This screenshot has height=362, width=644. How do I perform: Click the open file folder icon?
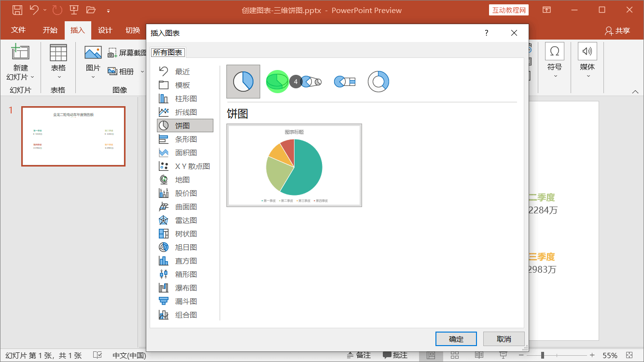click(x=90, y=10)
